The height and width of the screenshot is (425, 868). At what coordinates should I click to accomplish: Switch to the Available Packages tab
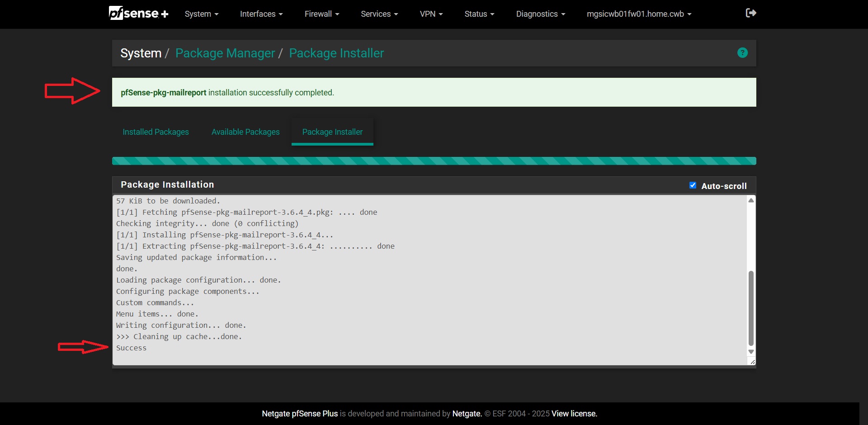245,132
